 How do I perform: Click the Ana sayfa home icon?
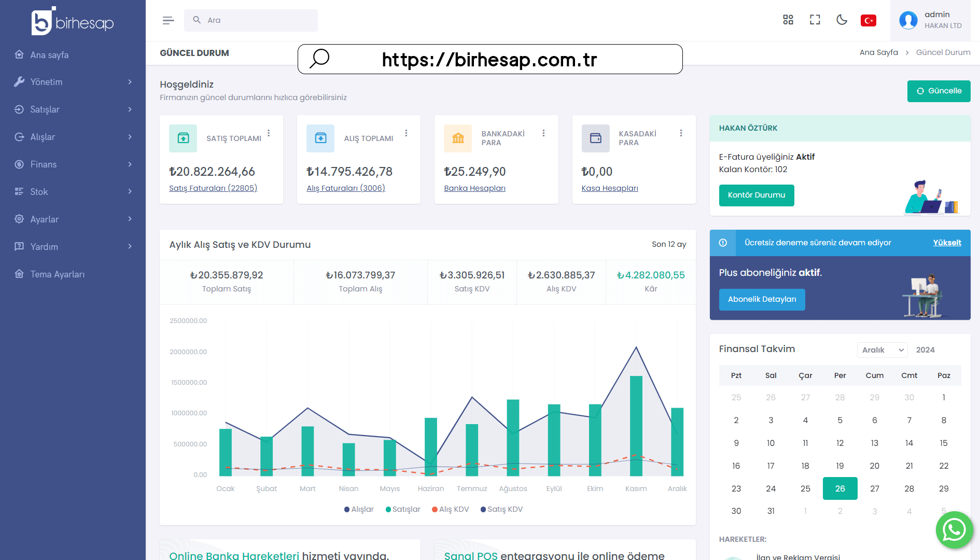(x=19, y=54)
